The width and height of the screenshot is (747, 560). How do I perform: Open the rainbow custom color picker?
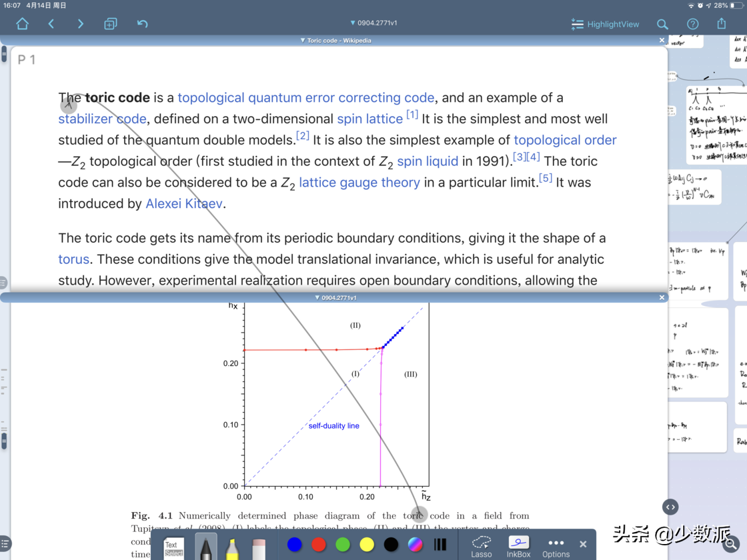coord(415,544)
